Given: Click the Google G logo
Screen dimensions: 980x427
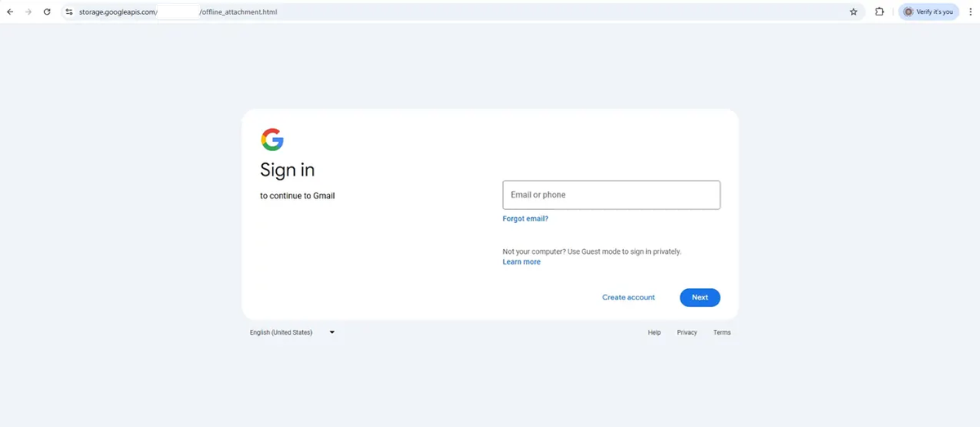Looking at the screenshot, I should pos(272,140).
